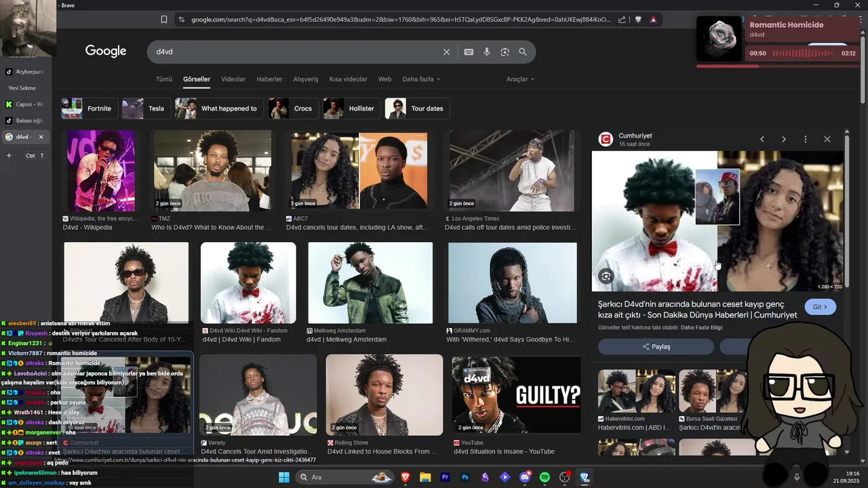Switch to the Tümü results tab

tap(164, 79)
